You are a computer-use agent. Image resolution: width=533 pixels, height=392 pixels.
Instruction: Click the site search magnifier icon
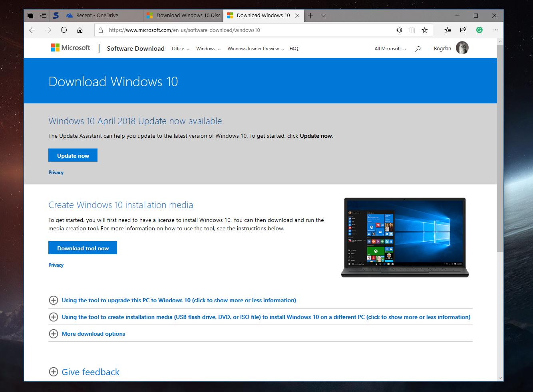click(x=418, y=49)
